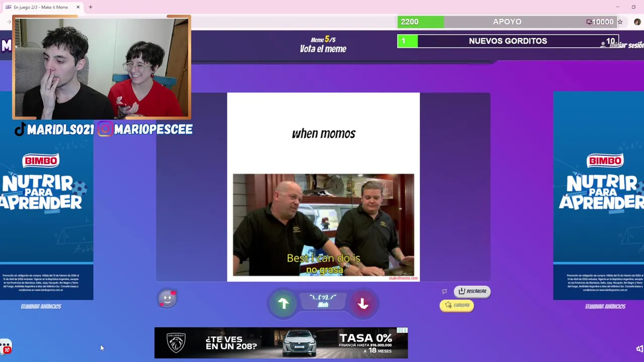The image size is (644, 362).
Task: Click the Meme 5/5 counter text
Action: (x=323, y=39)
